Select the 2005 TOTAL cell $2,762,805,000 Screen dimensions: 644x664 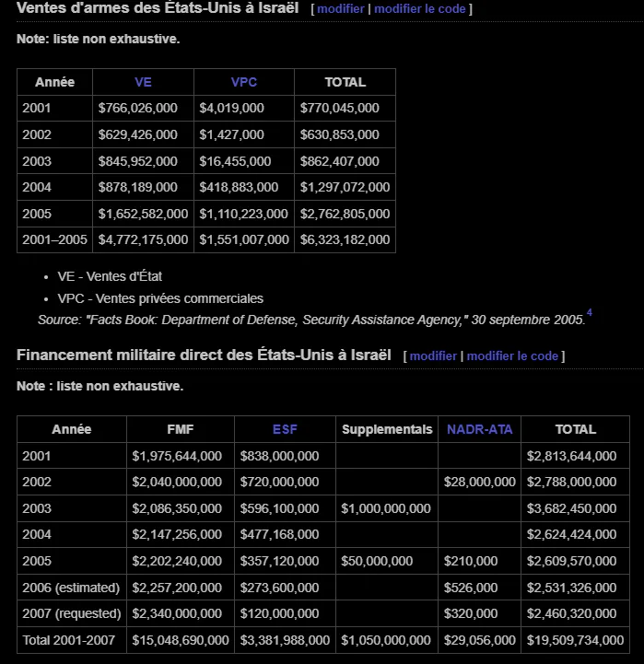coord(345,214)
